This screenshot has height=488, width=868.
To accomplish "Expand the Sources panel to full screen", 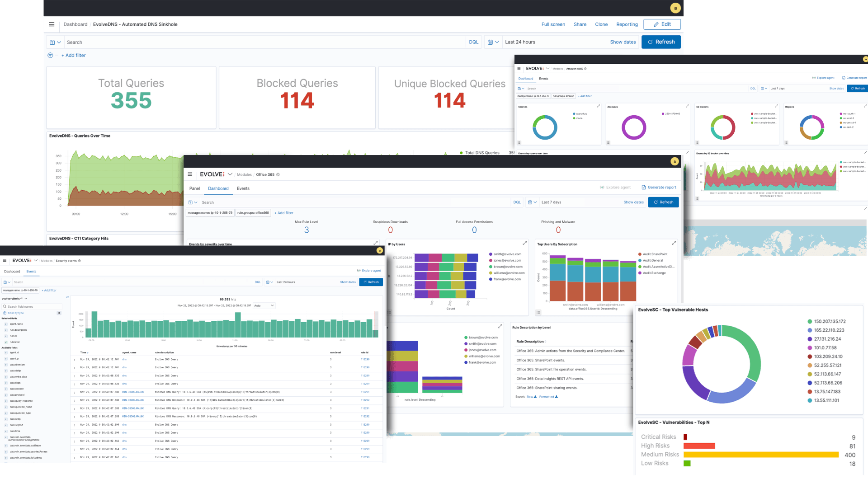I will pos(598,106).
